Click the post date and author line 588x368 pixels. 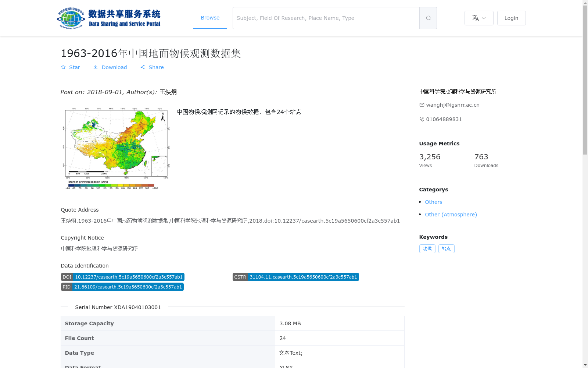(119, 92)
